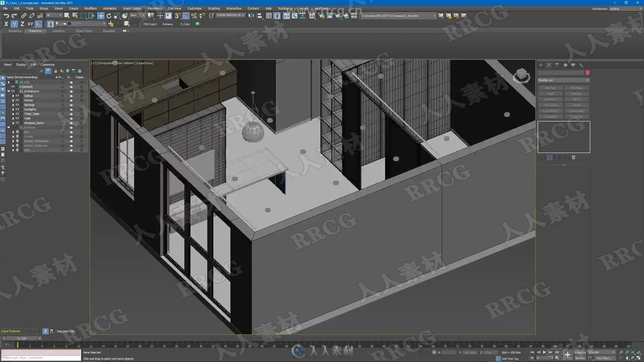Select the Move transform tool

(x=101, y=16)
